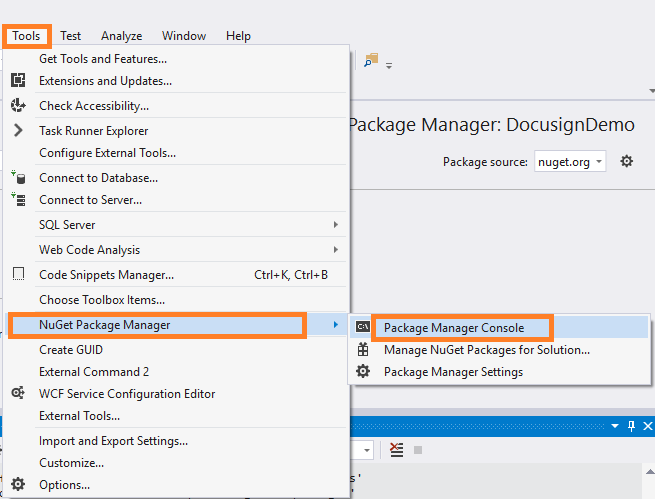Click the Package Manager Console icon
Image resolution: width=655 pixels, height=499 pixels.
click(363, 327)
